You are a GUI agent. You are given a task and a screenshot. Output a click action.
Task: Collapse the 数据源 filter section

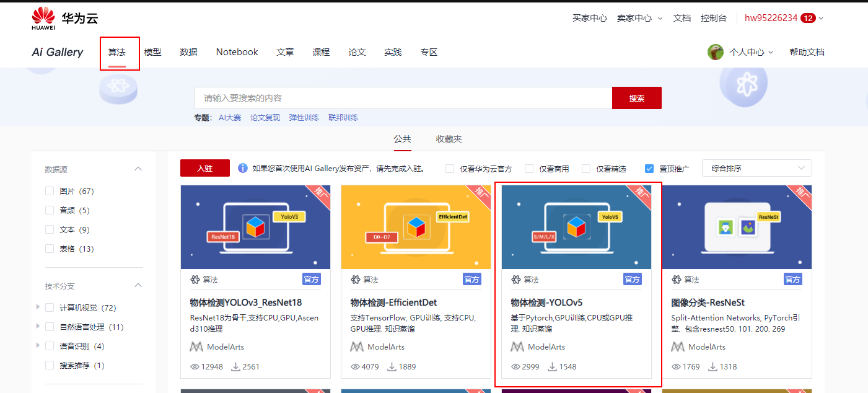click(138, 169)
